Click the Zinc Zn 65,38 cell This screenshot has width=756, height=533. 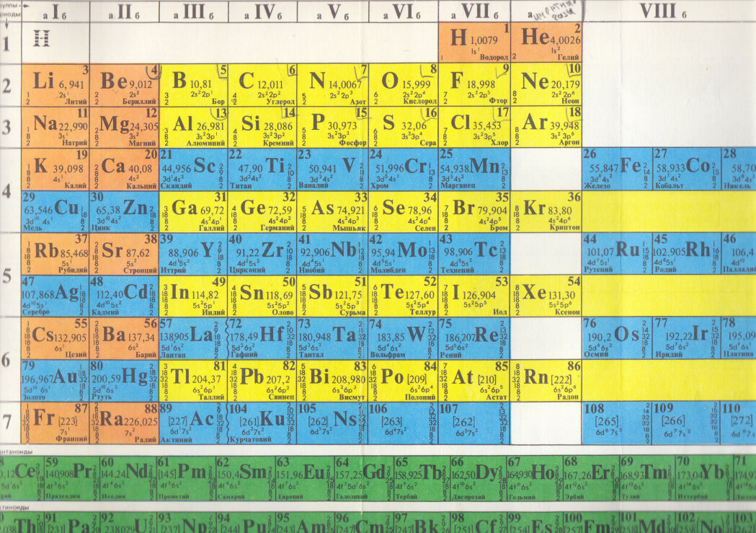point(125,212)
